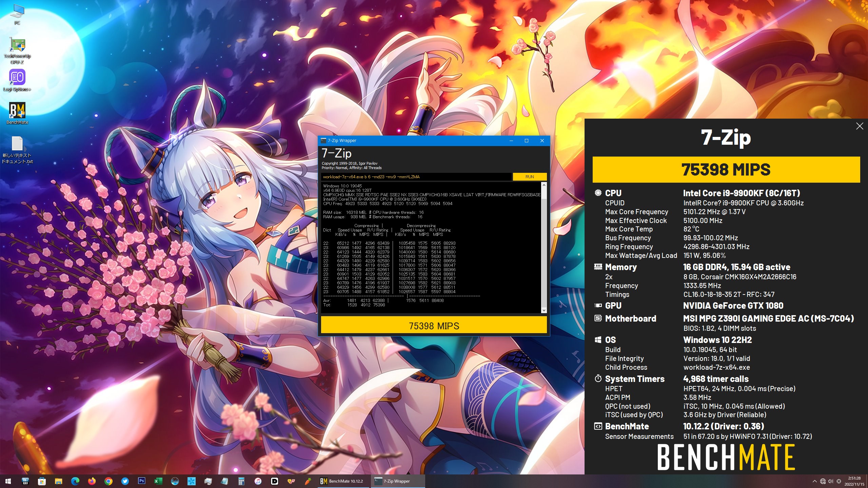This screenshot has height=488, width=868.
Task: Click the 16 GB DDR4, 15.94 GB active text
Action: click(737, 267)
